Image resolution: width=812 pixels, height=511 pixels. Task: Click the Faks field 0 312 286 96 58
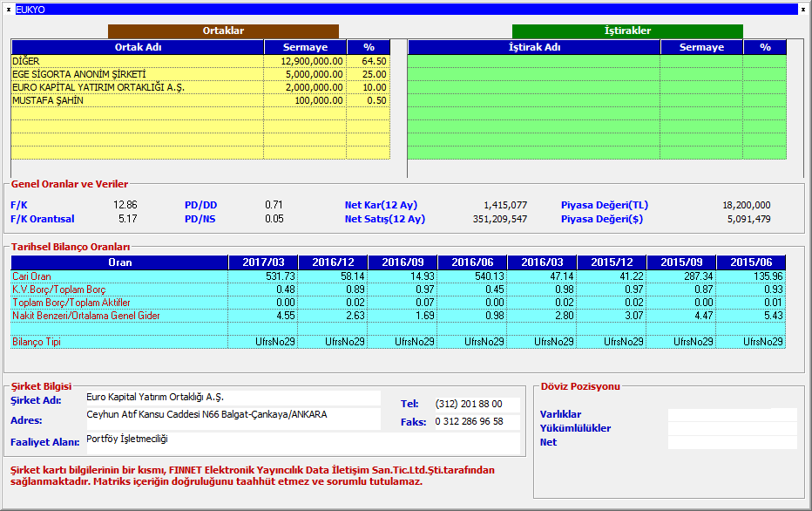pyautogui.click(x=477, y=422)
